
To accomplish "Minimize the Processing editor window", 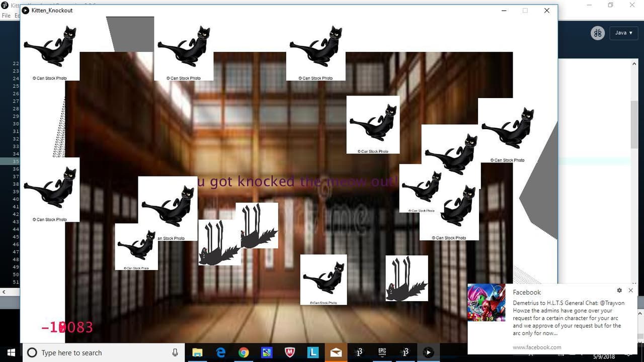I will coord(589,5).
